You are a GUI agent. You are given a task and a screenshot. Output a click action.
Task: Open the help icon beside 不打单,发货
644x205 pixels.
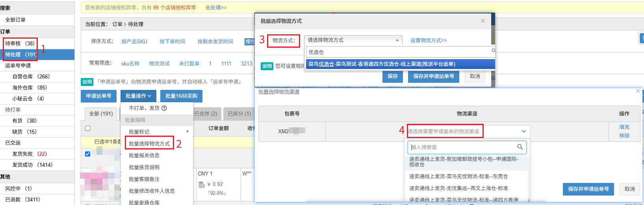click(x=164, y=108)
